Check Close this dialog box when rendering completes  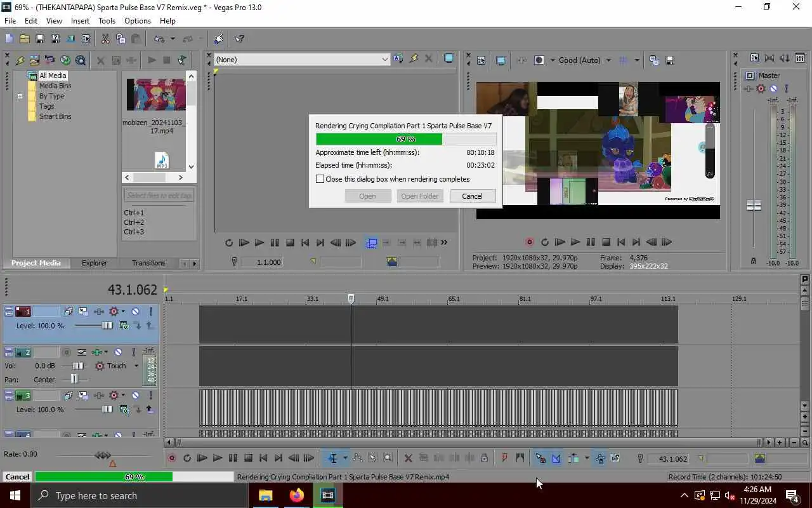[320, 179]
